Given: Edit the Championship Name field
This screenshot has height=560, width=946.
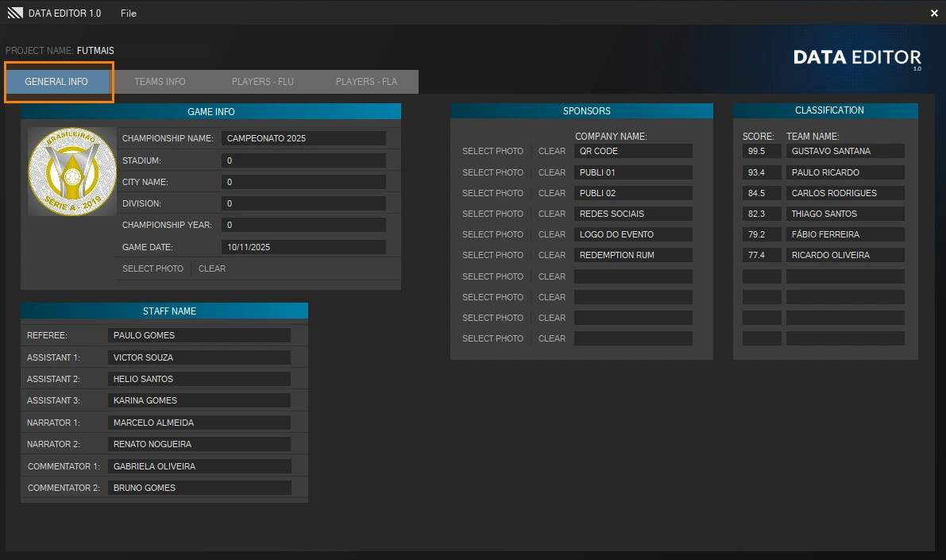Looking at the screenshot, I should (303, 138).
